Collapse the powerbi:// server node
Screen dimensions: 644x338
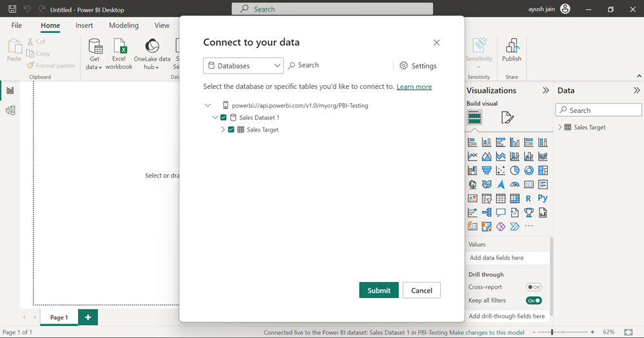tap(208, 106)
